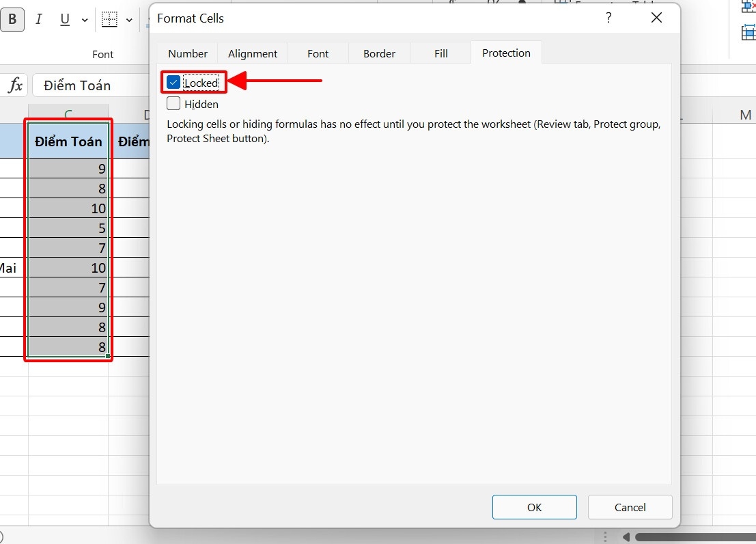
Task: Click the formula bar showing Điểm Toán
Action: pyautogui.click(x=91, y=85)
